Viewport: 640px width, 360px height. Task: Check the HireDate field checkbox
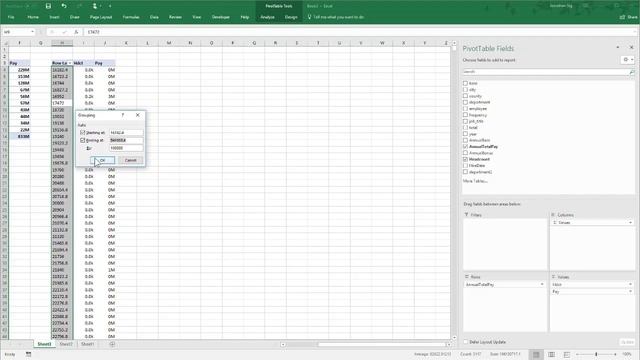[465, 165]
